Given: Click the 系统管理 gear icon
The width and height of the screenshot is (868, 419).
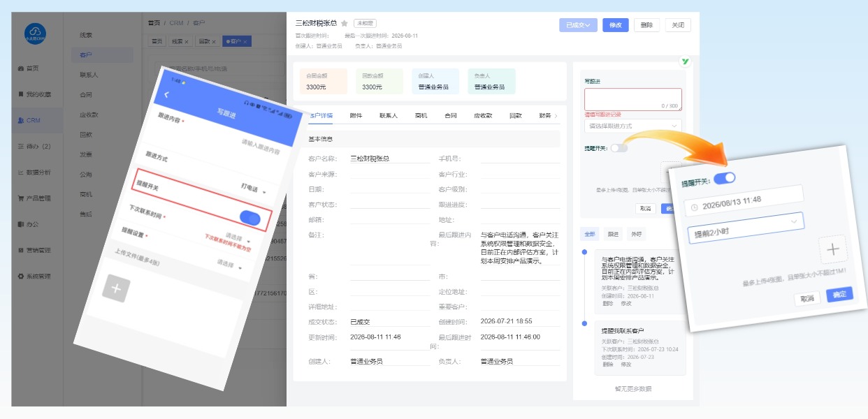Looking at the screenshot, I should pos(21,276).
